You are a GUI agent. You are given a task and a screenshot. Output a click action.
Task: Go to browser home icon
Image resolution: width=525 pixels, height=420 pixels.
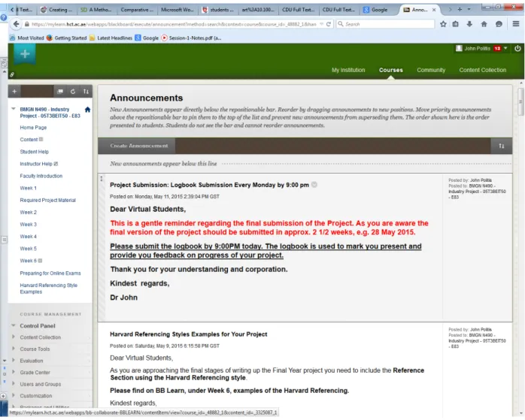coord(484,24)
